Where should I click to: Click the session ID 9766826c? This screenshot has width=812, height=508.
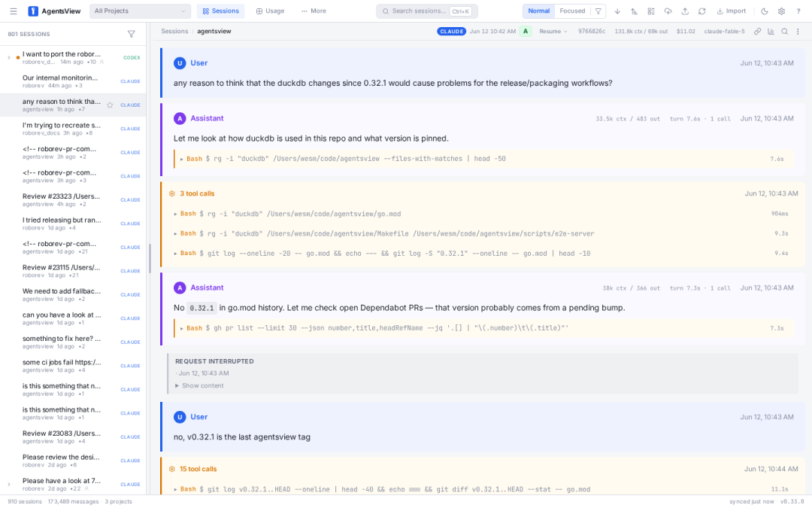(x=592, y=32)
